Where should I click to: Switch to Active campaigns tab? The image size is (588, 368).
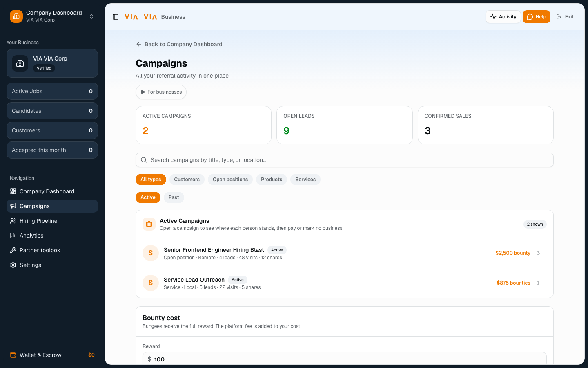[148, 197]
